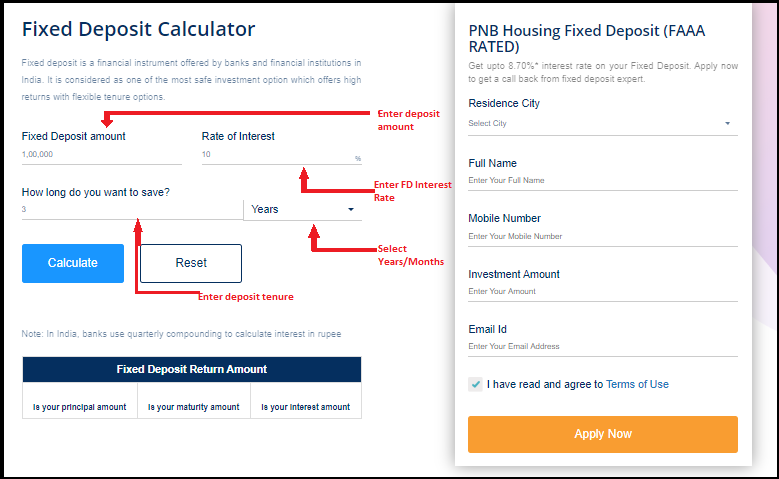The height and width of the screenshot is (479, 779).
Task: Click the Email Id input field
Action: (x=603, y=346)
